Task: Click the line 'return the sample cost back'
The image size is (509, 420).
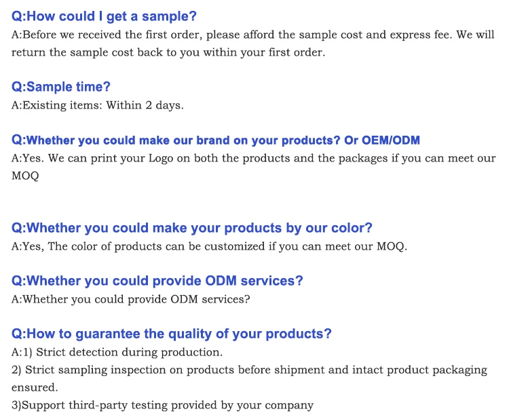Action: tap(168, 52)
